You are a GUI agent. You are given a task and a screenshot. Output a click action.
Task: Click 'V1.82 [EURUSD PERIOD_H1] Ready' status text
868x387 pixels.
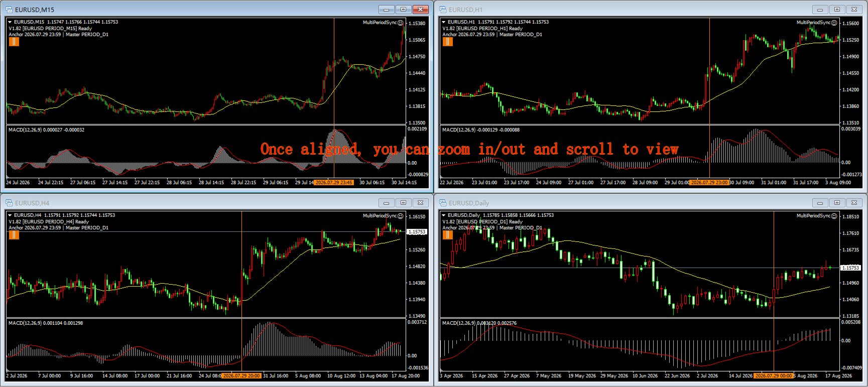[x=482, y=29]
